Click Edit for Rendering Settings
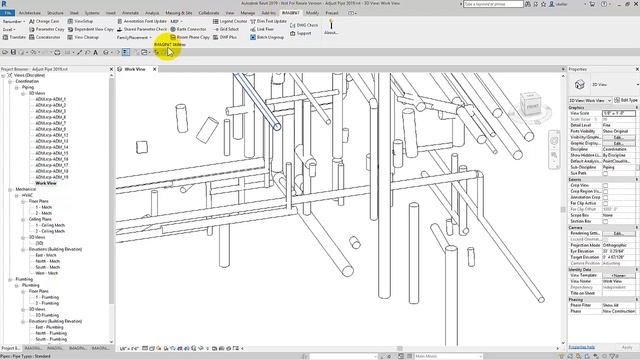 tap(619, 233)
